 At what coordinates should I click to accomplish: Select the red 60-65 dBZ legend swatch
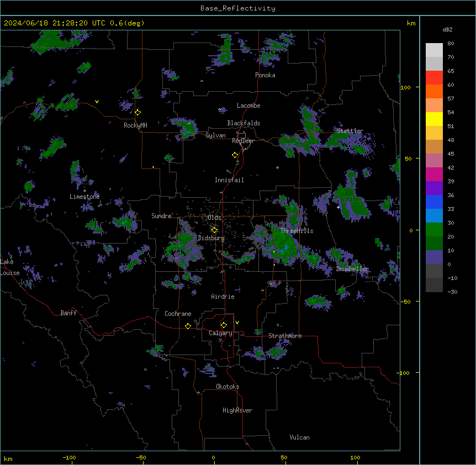pyautogui.click(x=434, y=78)
